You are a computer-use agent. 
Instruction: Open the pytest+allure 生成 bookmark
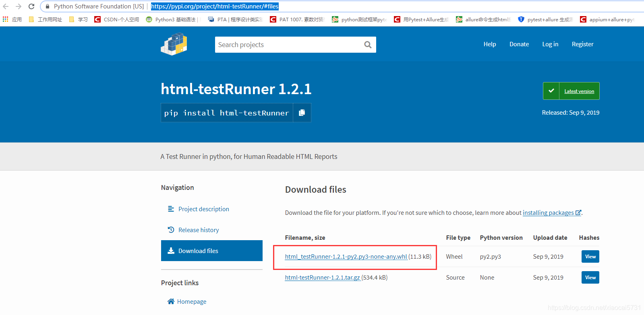coord(545,19)
